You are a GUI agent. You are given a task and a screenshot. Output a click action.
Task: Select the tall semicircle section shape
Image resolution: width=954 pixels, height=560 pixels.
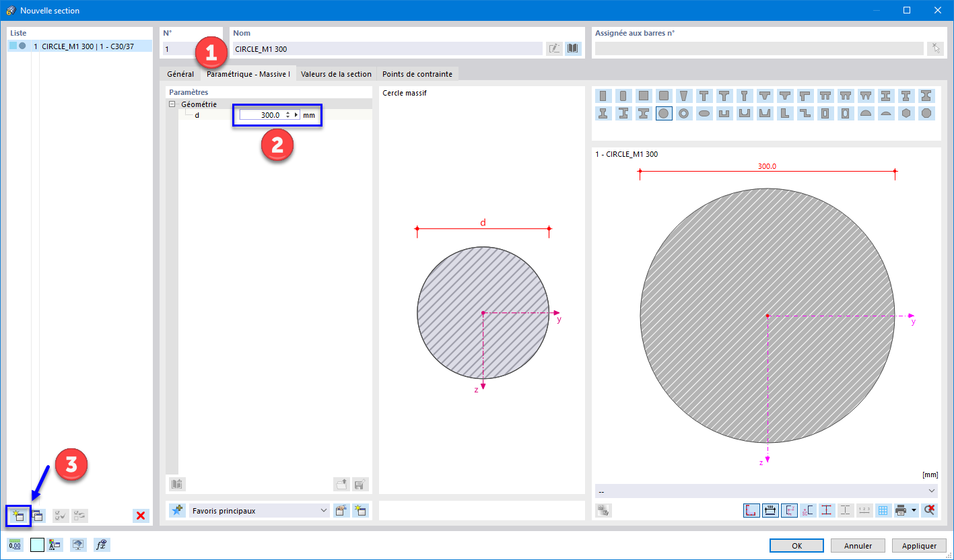[x=866, y=113]
